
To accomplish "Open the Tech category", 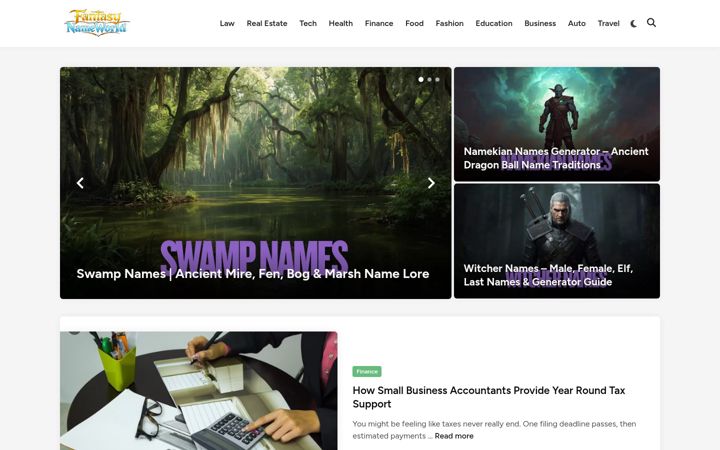I will click(x=308, y=23).
